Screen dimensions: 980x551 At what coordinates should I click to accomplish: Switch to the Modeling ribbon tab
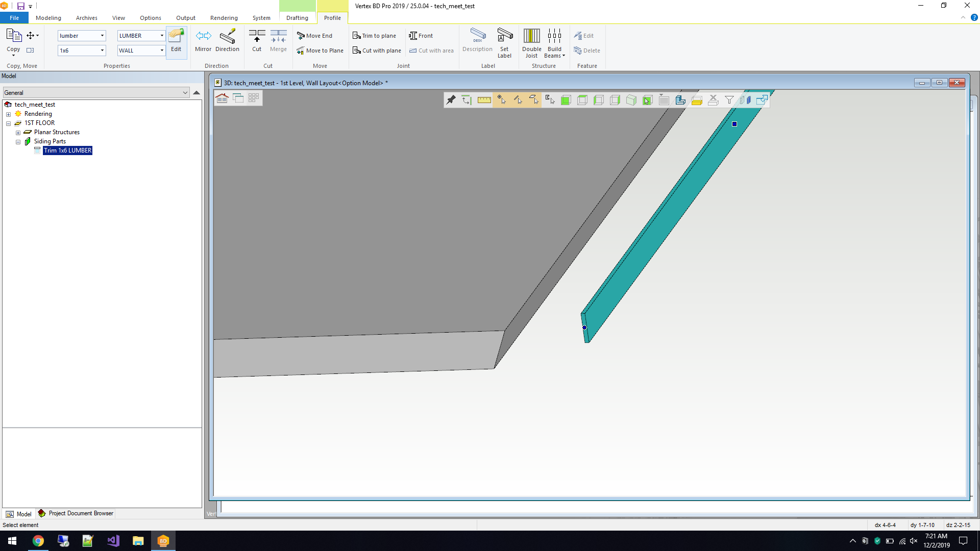[48, 18]
